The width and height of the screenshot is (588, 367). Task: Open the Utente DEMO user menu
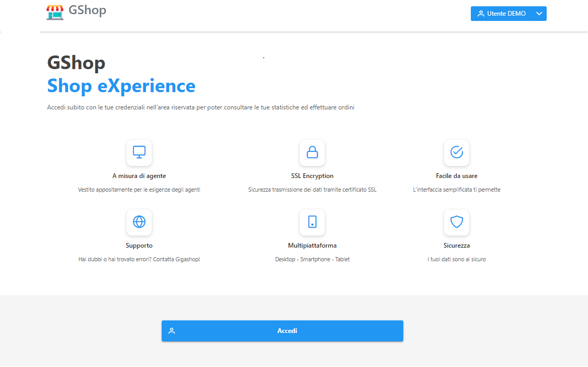pyautogui.click(x=506, y=14)
